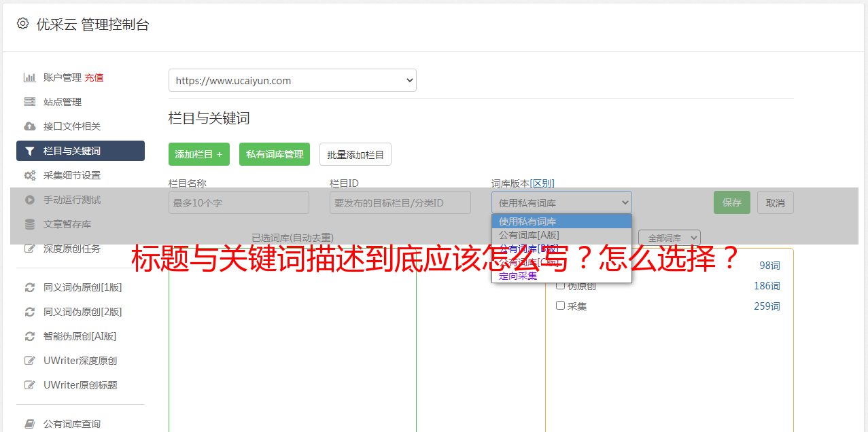Click the bar chart icon for 账户管理
Viewport: 868px width, 432px height.
pos(30,77)
